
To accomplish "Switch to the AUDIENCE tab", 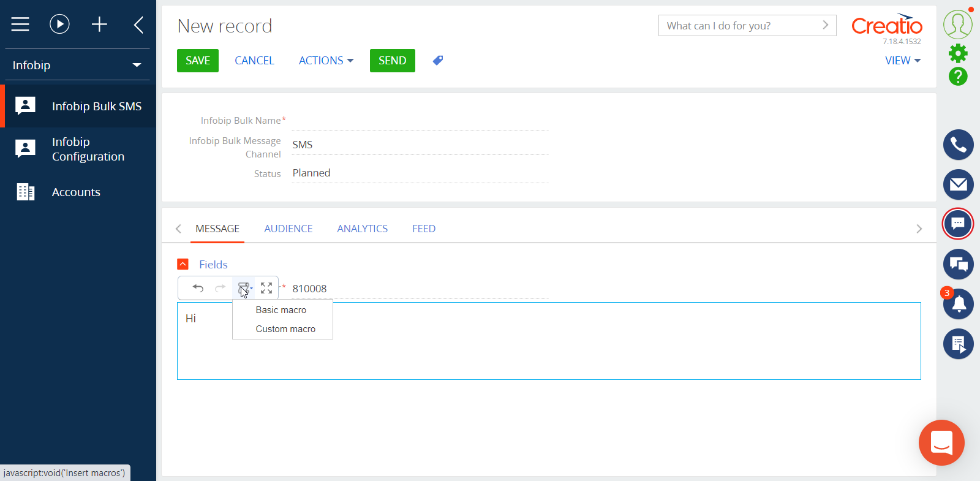I will [x=288, y=229].
